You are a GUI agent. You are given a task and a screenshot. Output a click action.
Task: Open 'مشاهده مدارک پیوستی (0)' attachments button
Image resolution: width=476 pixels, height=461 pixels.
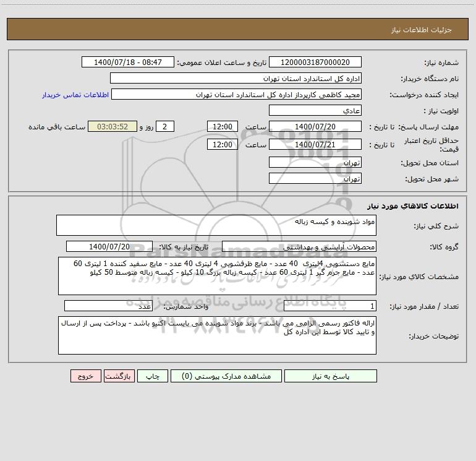point(226,376)
